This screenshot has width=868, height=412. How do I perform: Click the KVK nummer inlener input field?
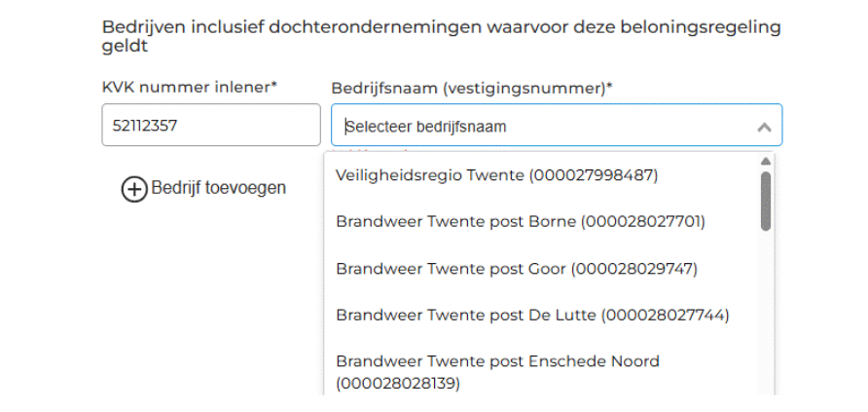coord(210,126)
